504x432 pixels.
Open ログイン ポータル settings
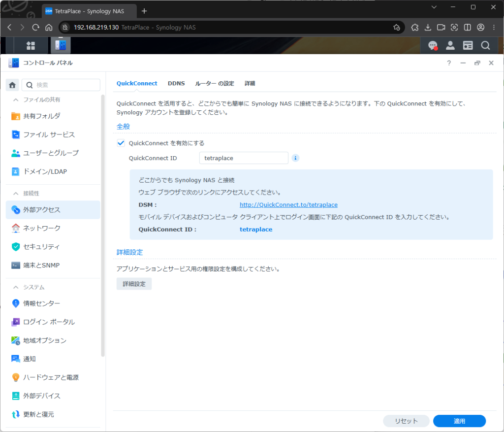pos(53,322)
